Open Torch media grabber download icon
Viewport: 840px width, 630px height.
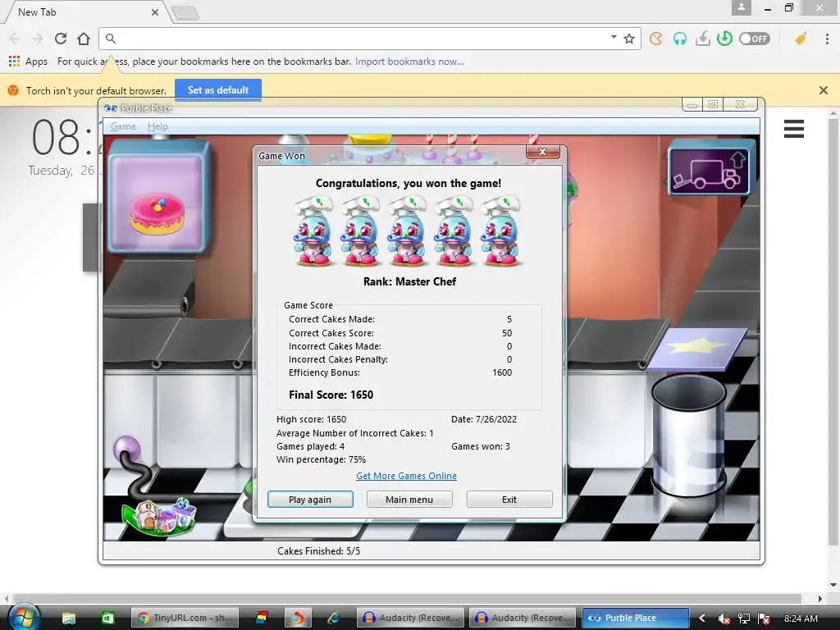702,39
